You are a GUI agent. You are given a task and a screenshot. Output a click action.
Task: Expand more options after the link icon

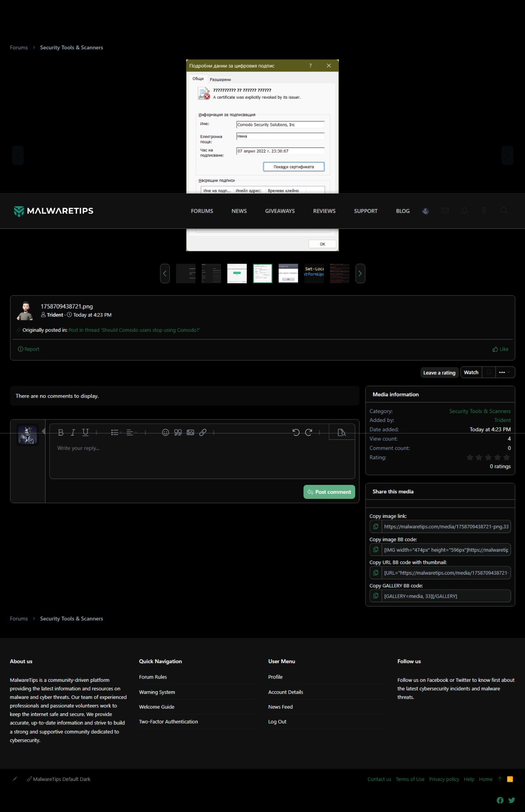pos(214,432)
